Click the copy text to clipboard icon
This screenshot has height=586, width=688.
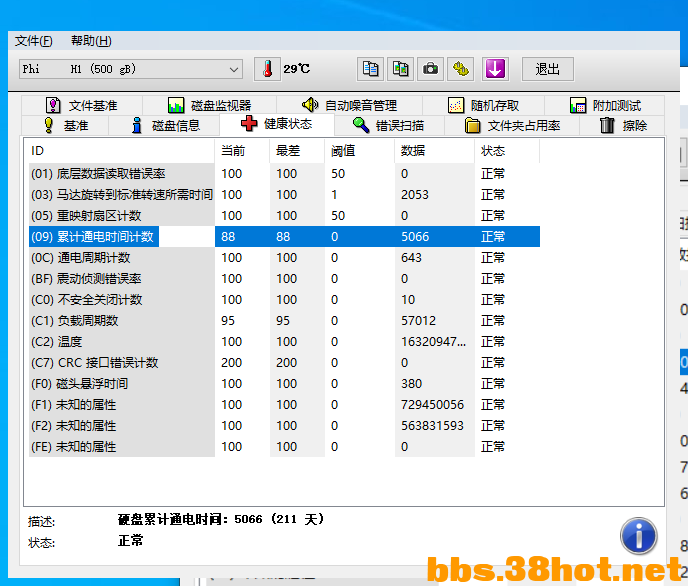pyautogui.click(x=370, y=69)
